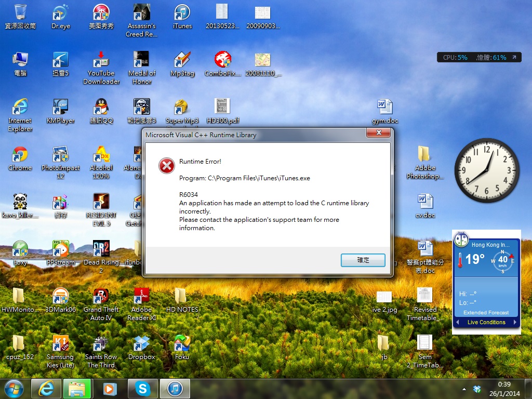Select the iTunes desktop shortcut
The image size is (532, 399).
coord(182,16)
